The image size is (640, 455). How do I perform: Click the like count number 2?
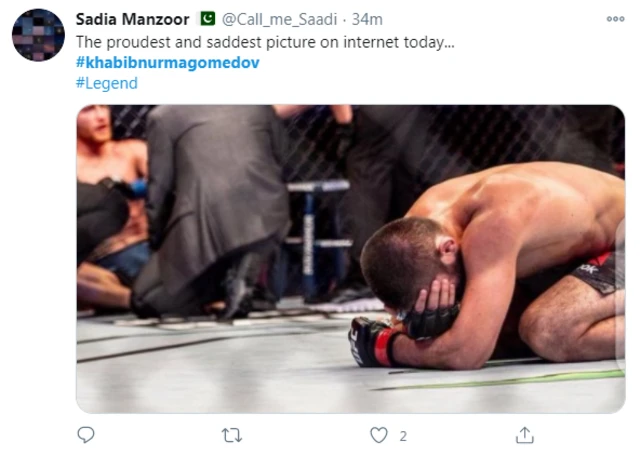[x=403, y=435]
